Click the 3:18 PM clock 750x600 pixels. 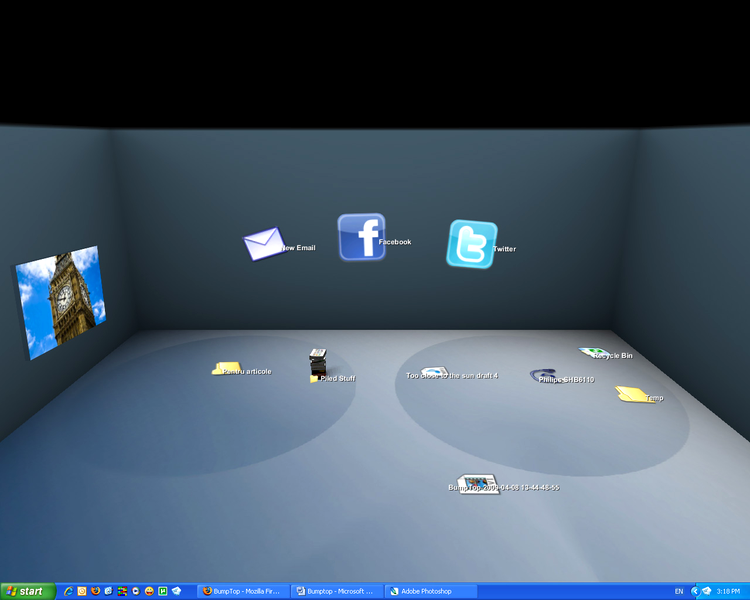pos(728,591)
